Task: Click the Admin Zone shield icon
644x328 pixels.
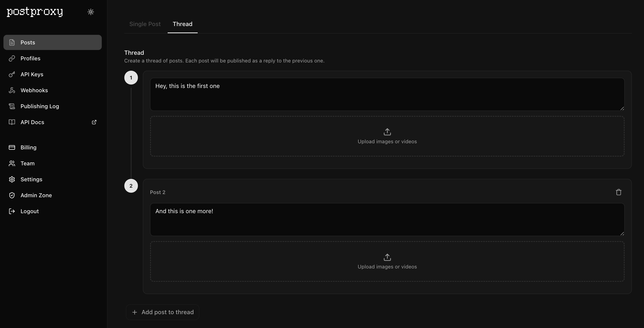Action: coord(12,195)
